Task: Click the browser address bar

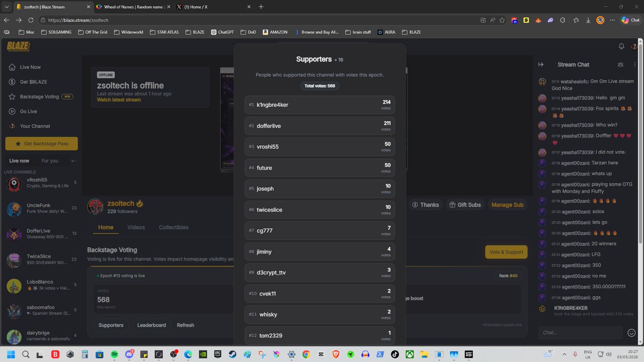Action: pos(258,20)
